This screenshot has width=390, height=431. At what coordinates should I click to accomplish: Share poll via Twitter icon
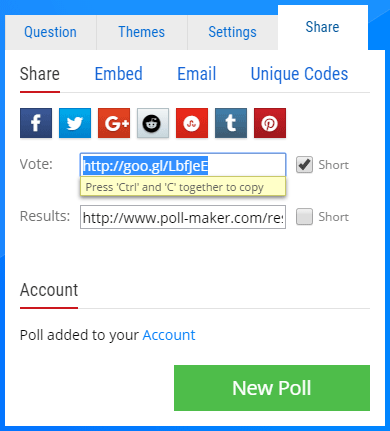coord(75,123)
